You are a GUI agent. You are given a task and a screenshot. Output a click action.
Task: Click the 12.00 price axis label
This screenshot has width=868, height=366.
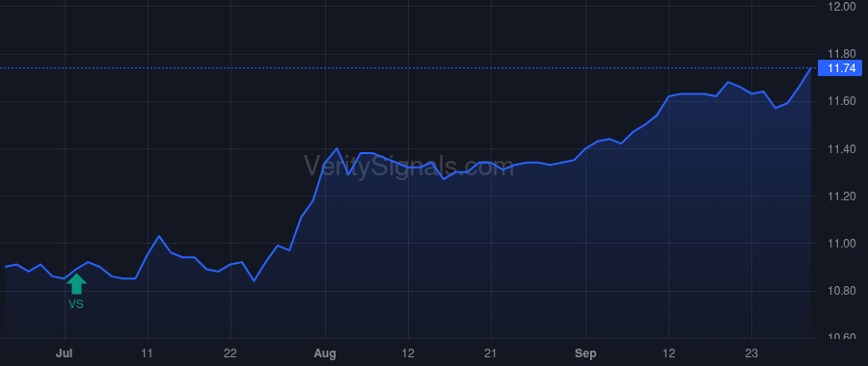tap(841, 7)
